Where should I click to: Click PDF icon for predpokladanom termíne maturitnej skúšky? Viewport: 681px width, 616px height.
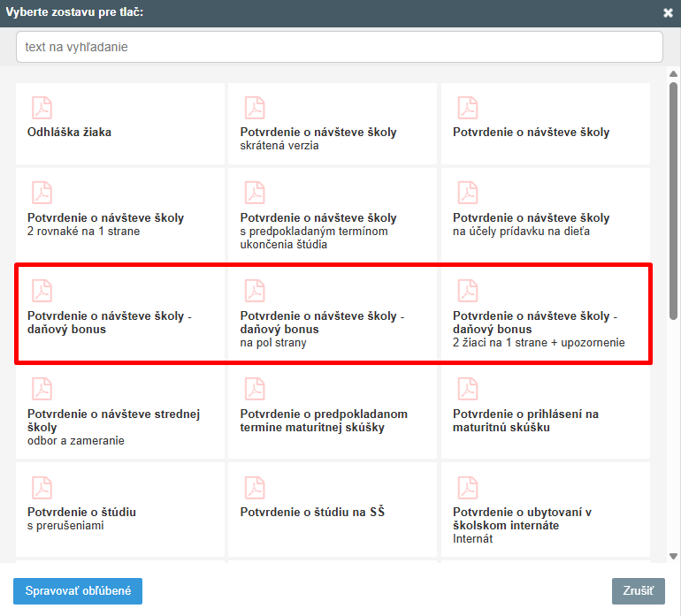pos(255,389)
